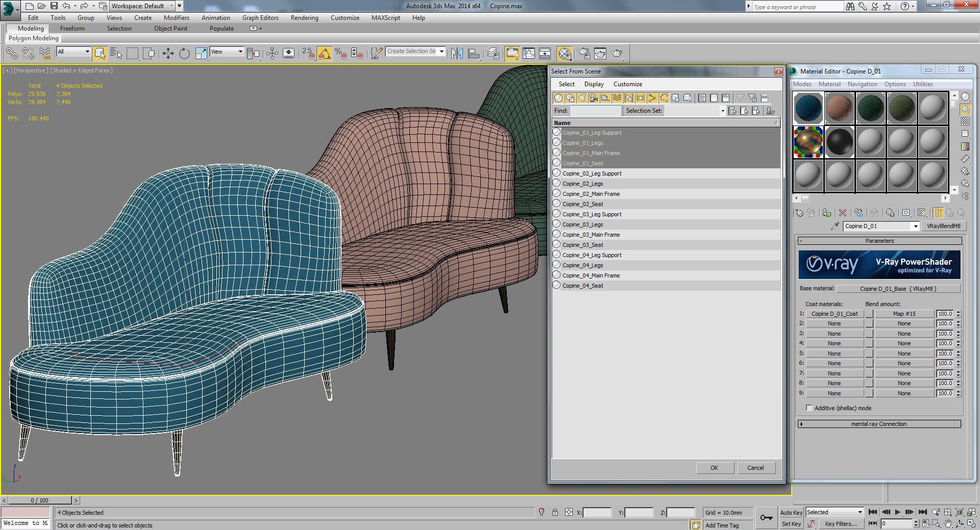Select the Select and Link tool
This screenshot has width=980, height=530.
[x=12, y=53]
